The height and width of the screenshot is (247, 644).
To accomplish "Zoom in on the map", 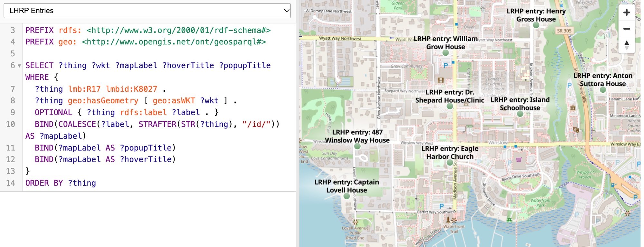I will [x=627, y=13].
